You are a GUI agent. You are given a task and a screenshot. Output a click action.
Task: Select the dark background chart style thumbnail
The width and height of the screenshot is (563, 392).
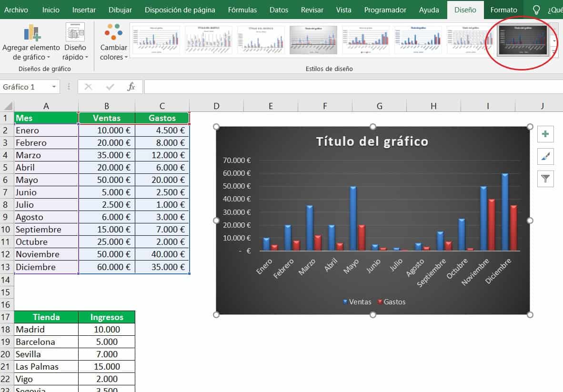pyautogui.click(x=523, y=40)
